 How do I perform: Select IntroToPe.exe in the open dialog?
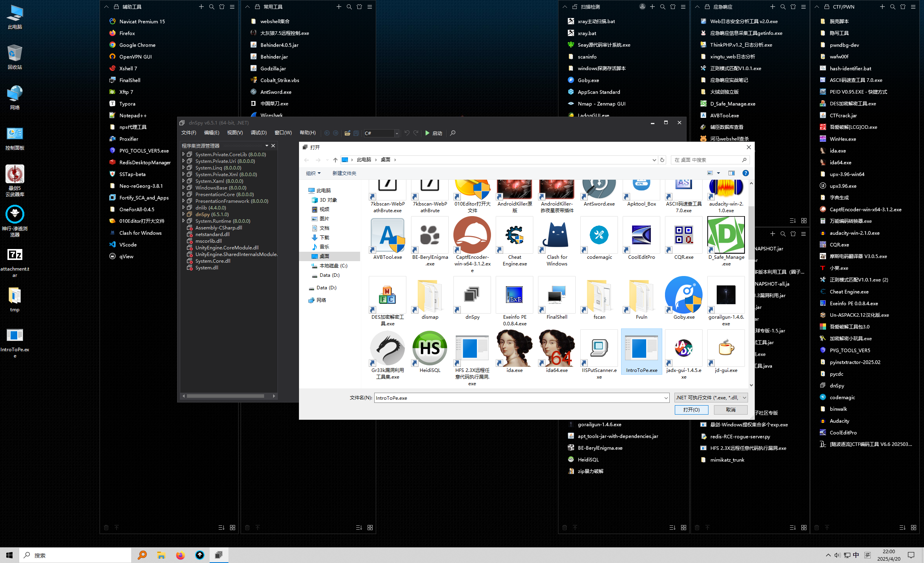pos(641,352)
